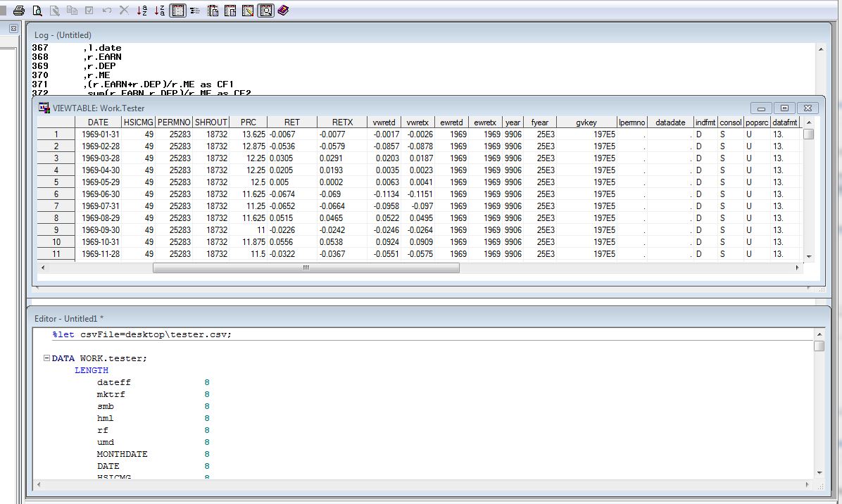Select the gvkey column header
The width and height of the screenshot is (842, 504).
(x=586, y=122)
